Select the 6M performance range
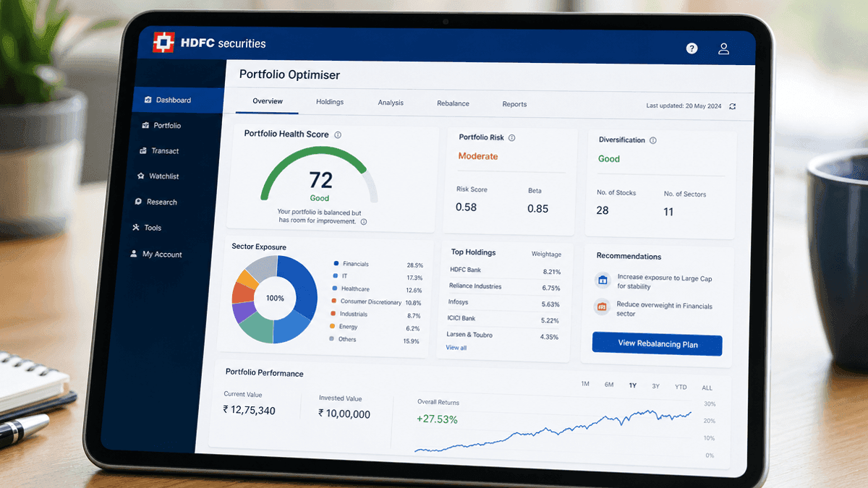 [609, 385]
